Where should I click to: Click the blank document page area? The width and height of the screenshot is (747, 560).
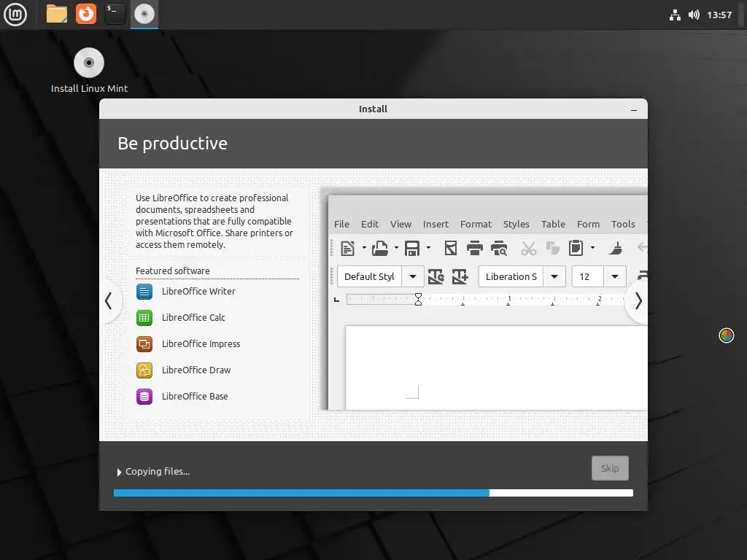click(x=496, y=367)
